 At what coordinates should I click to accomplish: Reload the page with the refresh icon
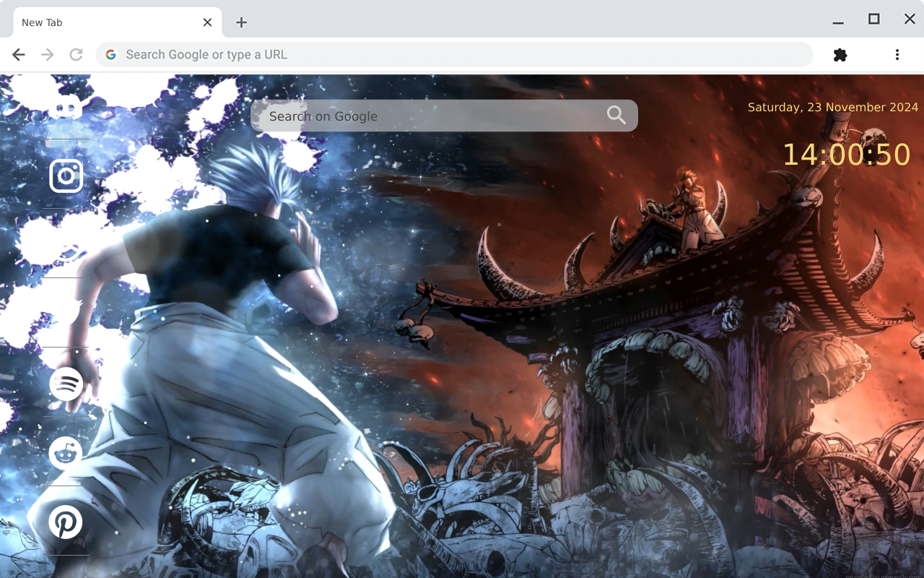76,54
